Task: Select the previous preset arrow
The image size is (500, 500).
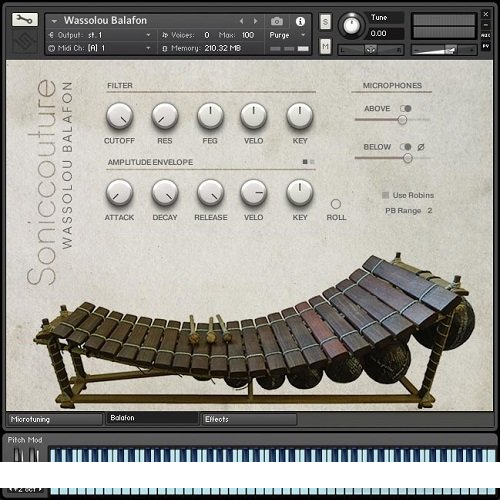Action: 241,21
